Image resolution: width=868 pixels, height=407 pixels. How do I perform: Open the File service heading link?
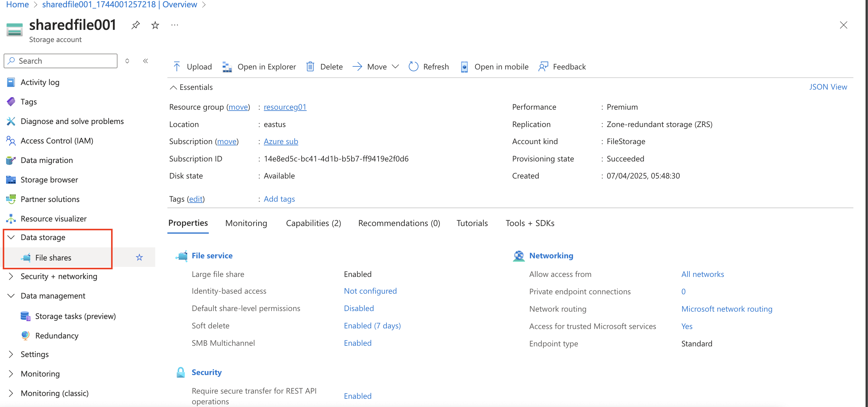click(212, 256)
